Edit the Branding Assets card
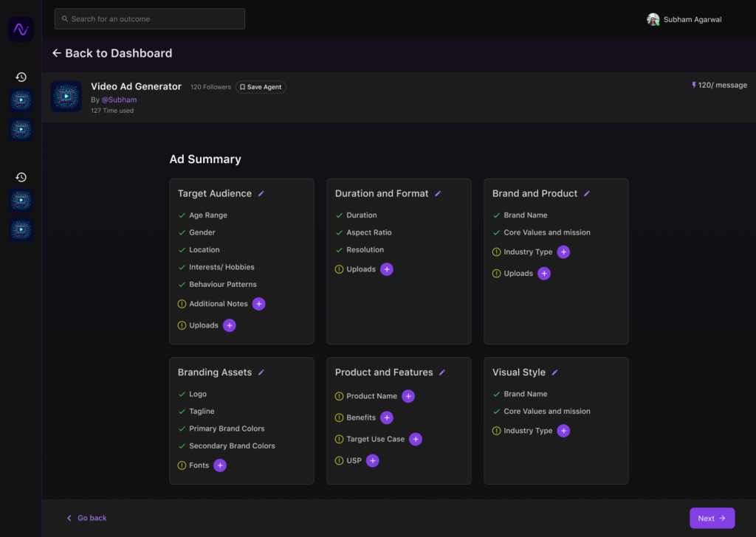756x537 pixels. click(261, 373)
